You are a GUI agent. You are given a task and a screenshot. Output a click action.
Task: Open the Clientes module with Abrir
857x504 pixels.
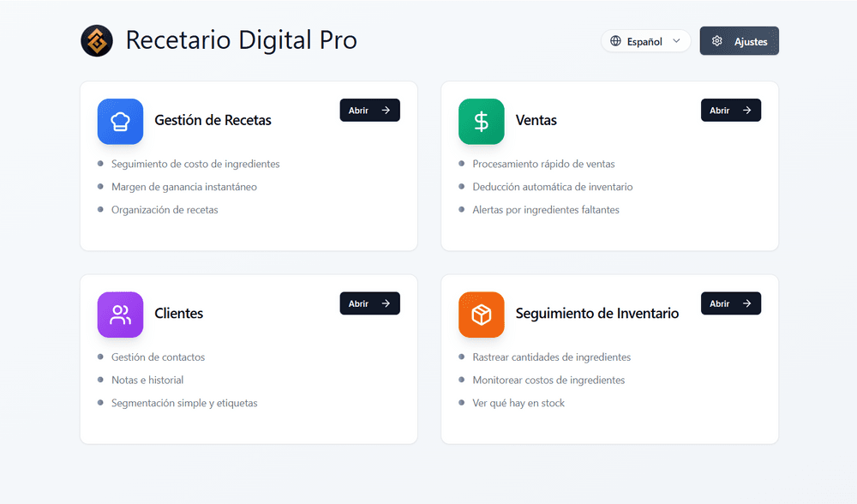pos(369,303)
